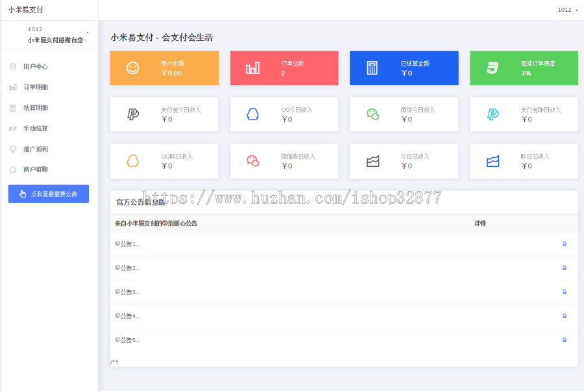Open announcement 公告3 row
This screenshot has height=392, width=584.
(x=344, y=292)
